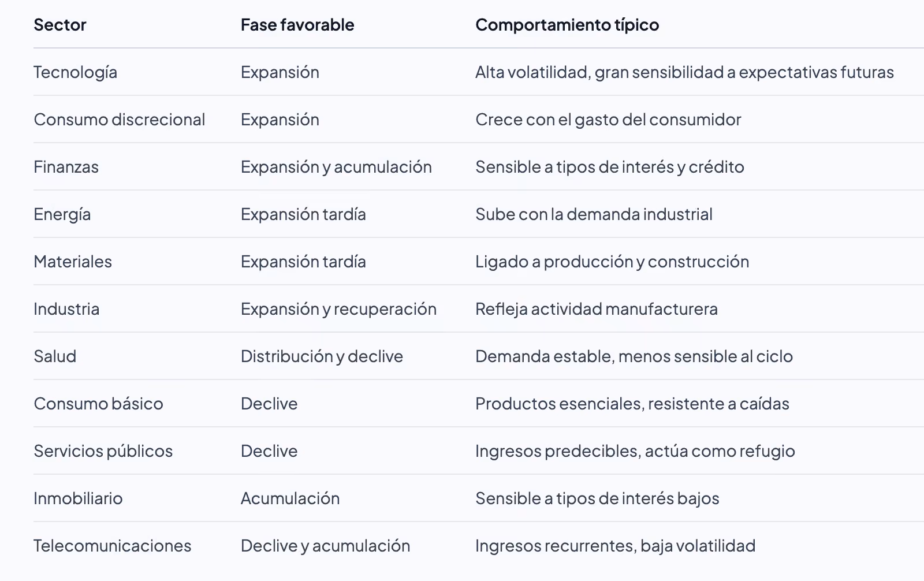Select the Salud row label
924x581 pixels.
coord(55,356)
